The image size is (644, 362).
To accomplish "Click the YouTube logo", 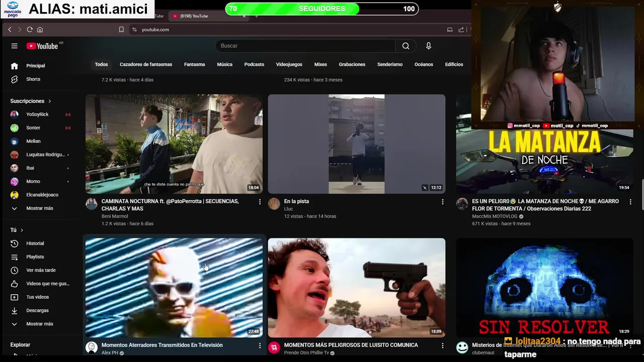I will click(42, 46).
